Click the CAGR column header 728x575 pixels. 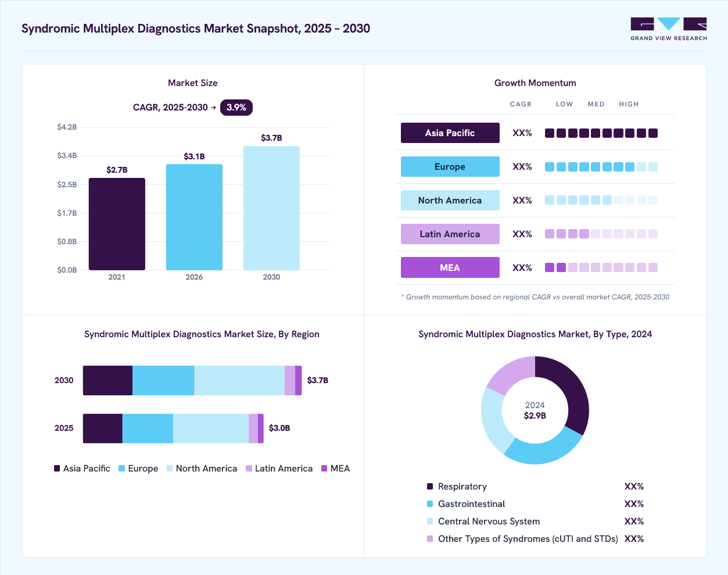(x=521, y=104)
